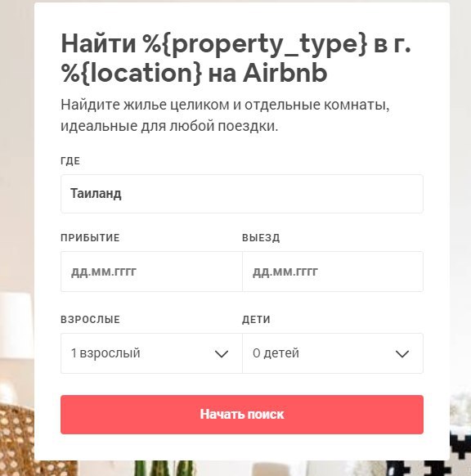Click the "%{location} на Airbnb" heading line
The image size is (471, 476).
194,73
